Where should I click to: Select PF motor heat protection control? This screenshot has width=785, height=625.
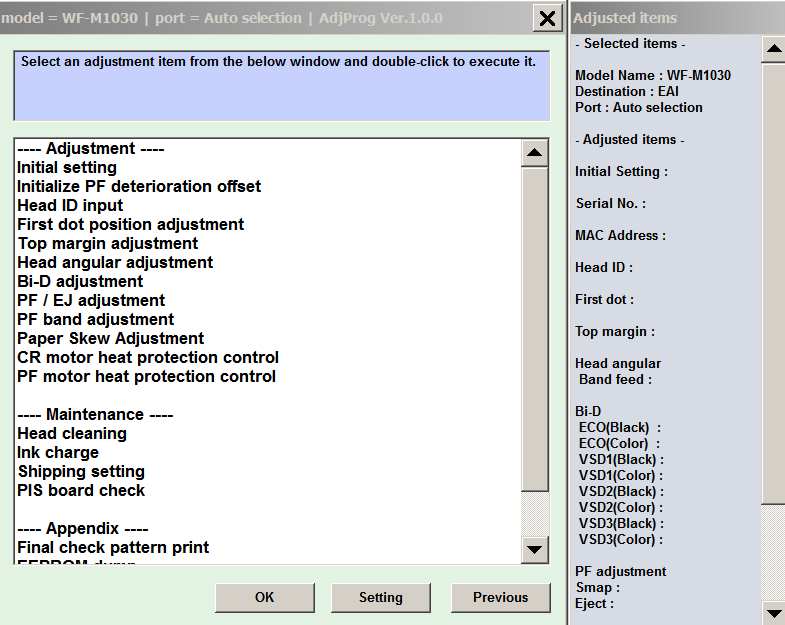pos(146,377)
